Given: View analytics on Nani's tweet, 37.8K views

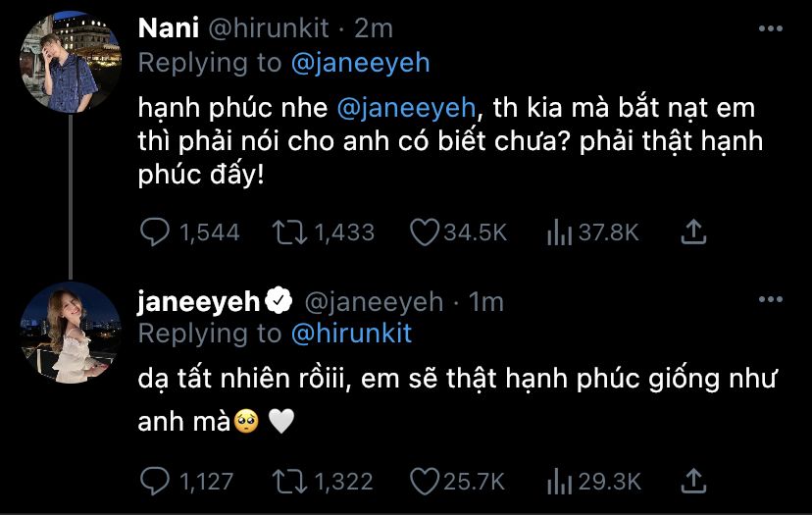Looking at the screenshot, I should tap(559, 232).
